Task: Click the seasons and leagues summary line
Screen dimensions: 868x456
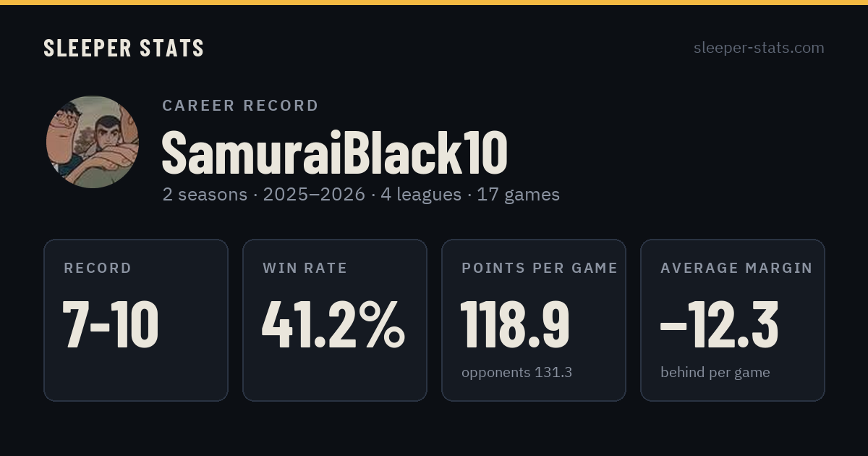Action: [x=361, y=195]
